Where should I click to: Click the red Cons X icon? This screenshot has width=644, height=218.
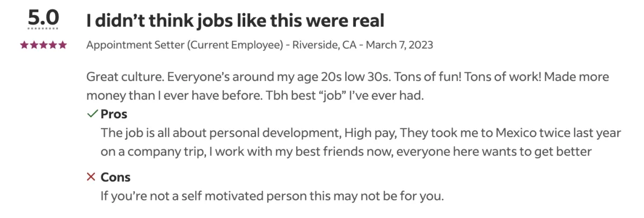[91, 177]
